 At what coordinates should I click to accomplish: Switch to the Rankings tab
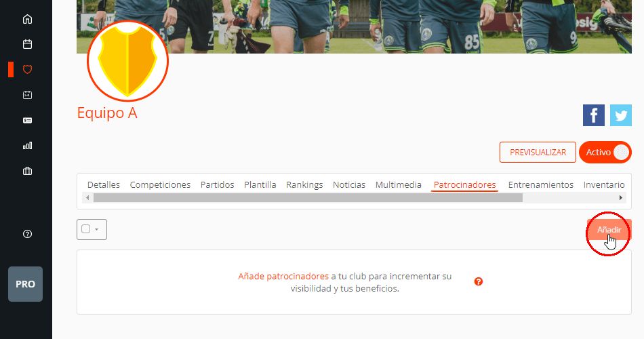[x=304, y=185]
